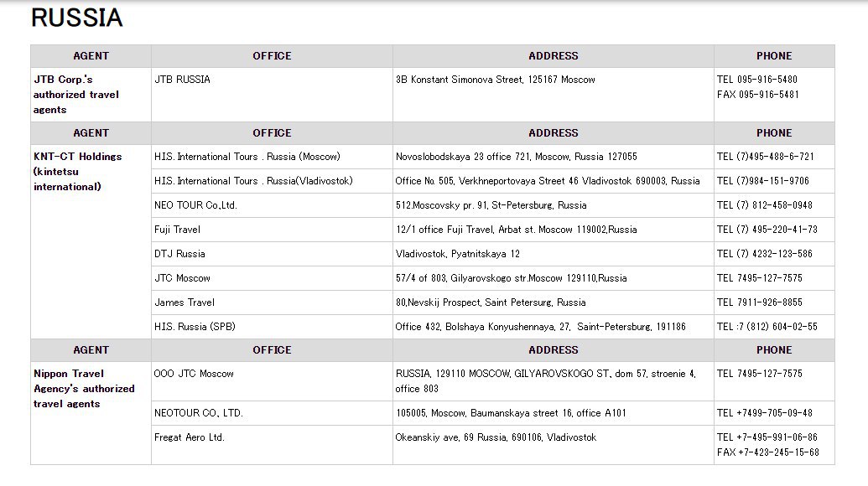Click phone "TEL (7) 812-458-0948"
Viewport: 868px width, 486px height.
pyautogui.click(x=765, y=205)
